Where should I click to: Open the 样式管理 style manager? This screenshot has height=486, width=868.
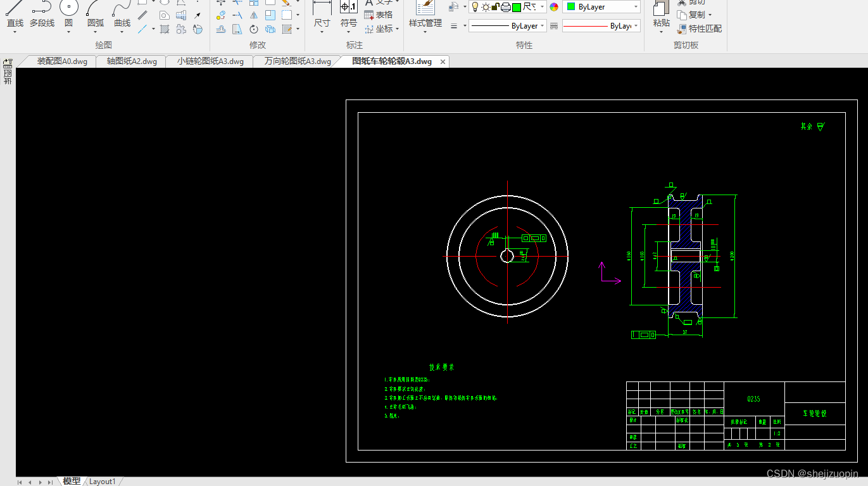pos(425,14)
